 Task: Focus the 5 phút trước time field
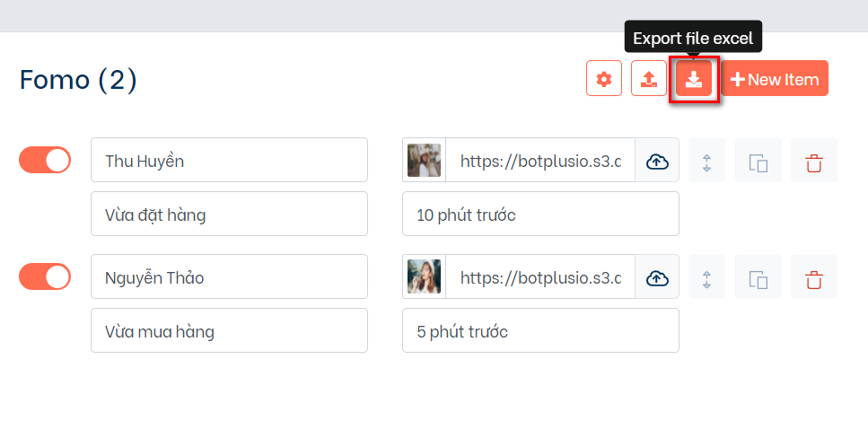pos(540,331)
